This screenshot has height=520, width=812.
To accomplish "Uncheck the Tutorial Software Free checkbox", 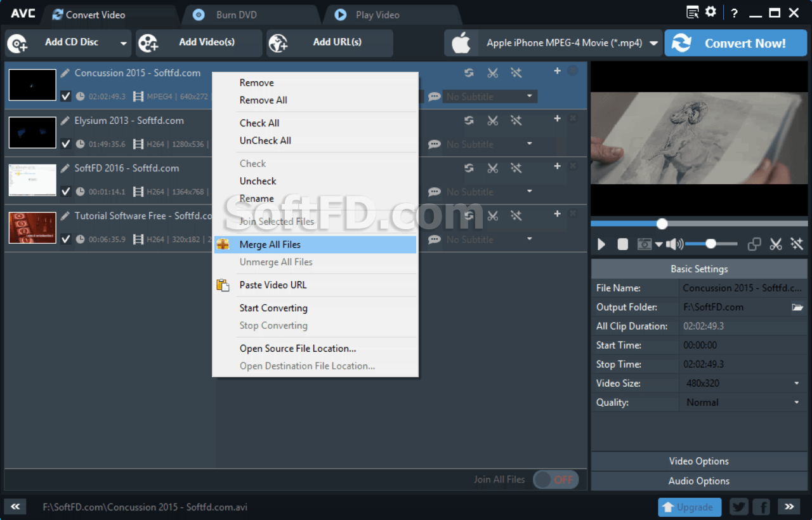I will coord(66,239).
